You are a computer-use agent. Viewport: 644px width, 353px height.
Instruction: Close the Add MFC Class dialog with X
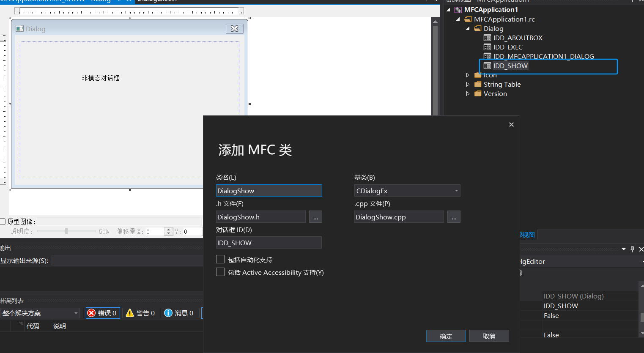pyautogui.click(x=511, y=124)
